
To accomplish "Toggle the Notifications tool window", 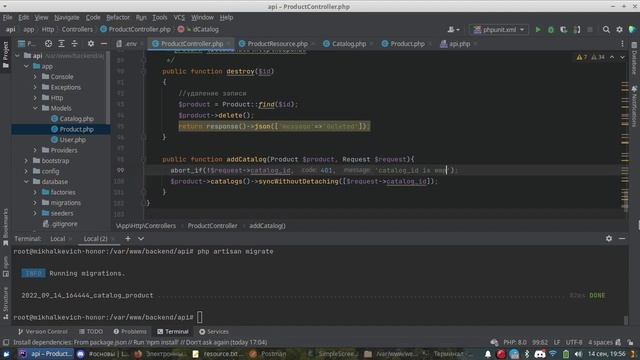I will pyautogui.click(x=634, y=106).
